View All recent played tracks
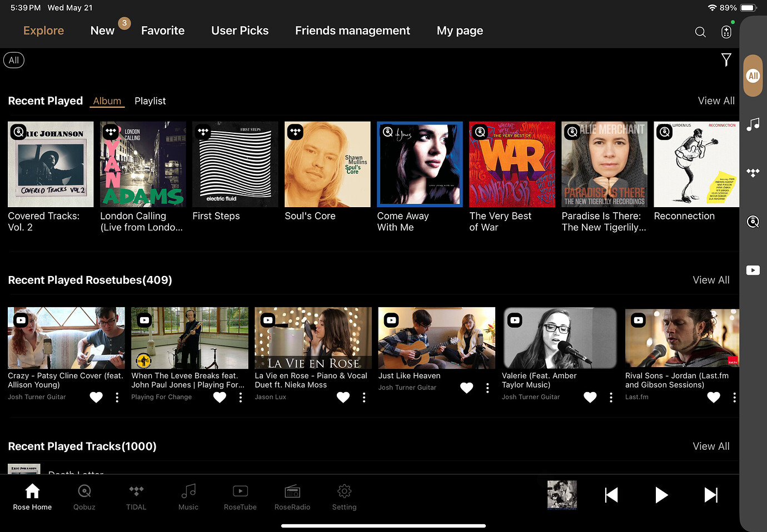This screenshot has width=767, height=532. coord(711,446)
